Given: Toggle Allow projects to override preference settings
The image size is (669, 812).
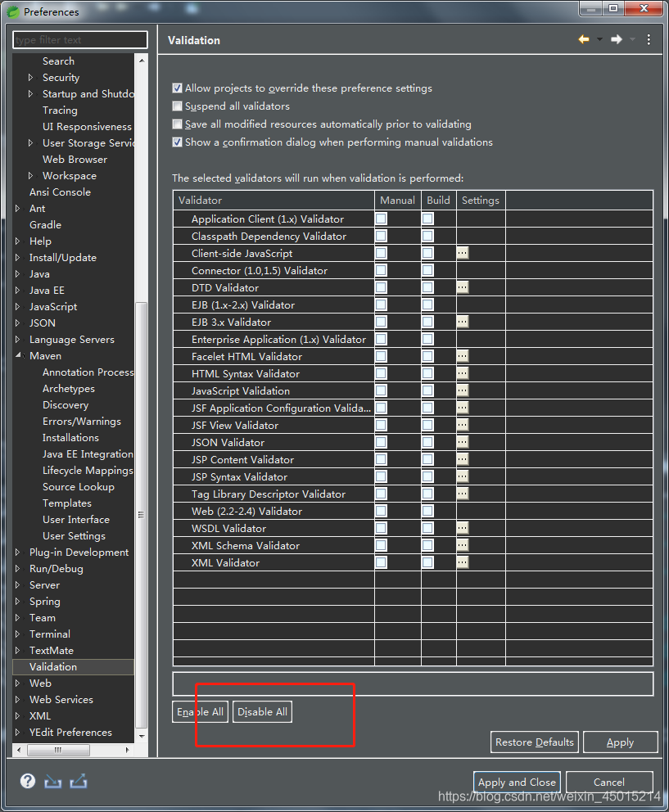Looking at the screenshot, I should pos(177,88).
